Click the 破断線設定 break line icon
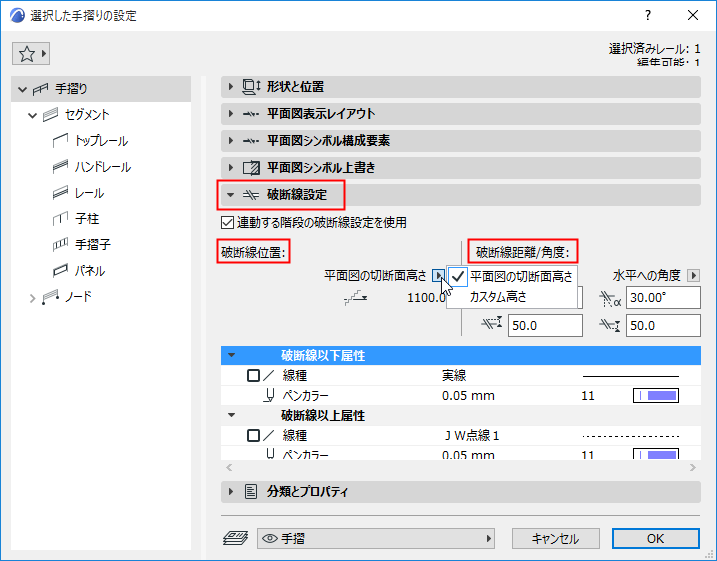The image size is (717, 561). (x=251, y=195)
